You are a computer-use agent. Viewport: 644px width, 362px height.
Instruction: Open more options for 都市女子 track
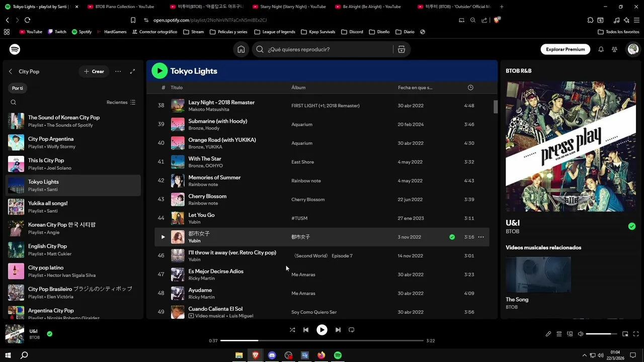481,237
